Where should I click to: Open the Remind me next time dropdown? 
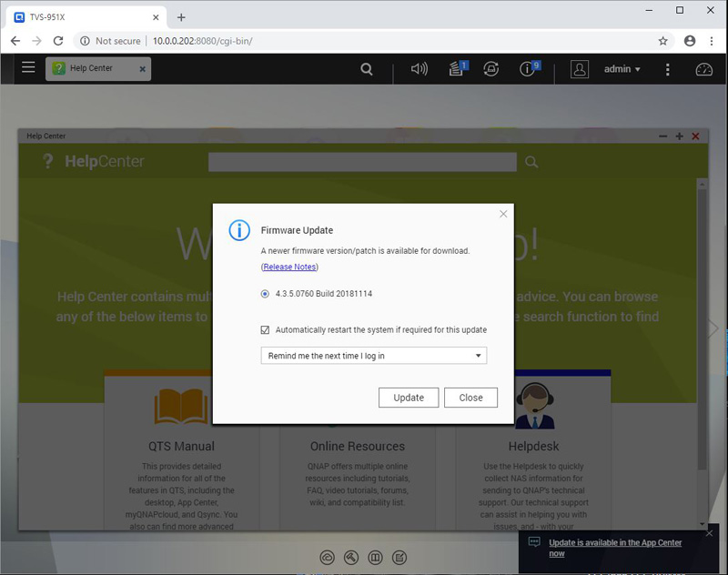[374, 356]
